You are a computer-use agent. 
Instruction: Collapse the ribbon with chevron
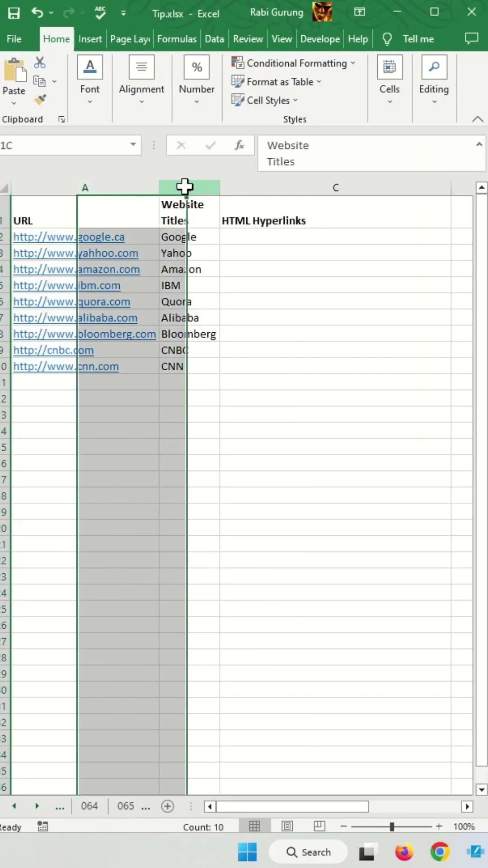coord(477,119)
